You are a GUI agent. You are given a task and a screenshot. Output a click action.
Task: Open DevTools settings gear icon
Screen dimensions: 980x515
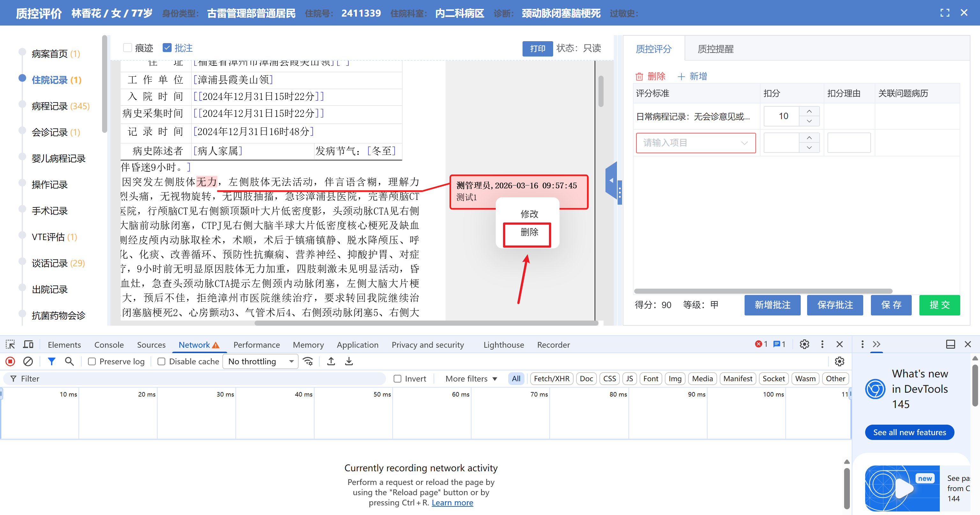804,345
